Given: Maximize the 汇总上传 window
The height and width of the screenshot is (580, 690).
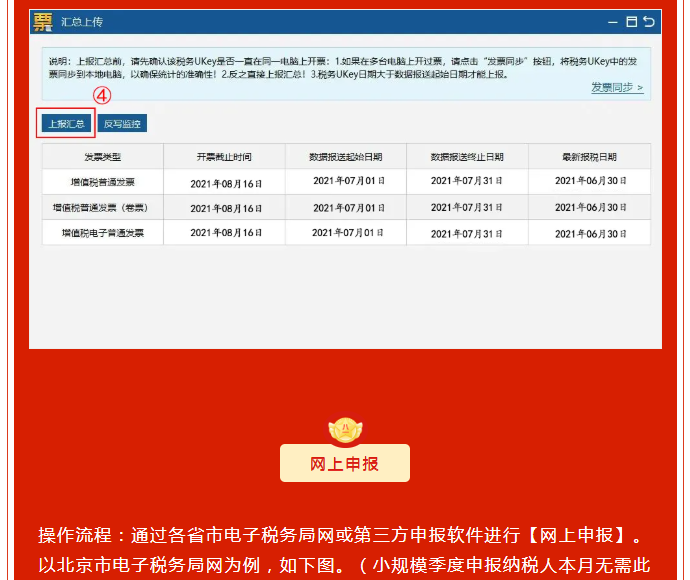Looking at the screenshot, I should (631, 21).
